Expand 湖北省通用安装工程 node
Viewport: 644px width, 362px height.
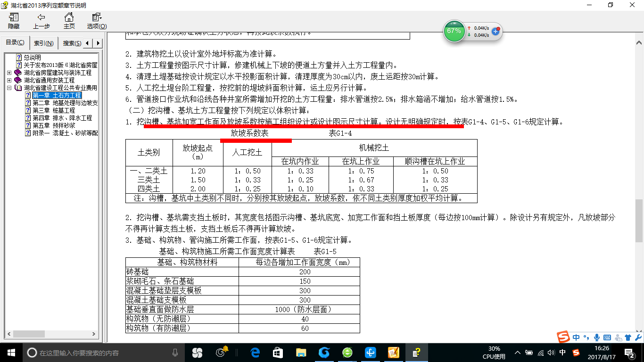[9, 80]
